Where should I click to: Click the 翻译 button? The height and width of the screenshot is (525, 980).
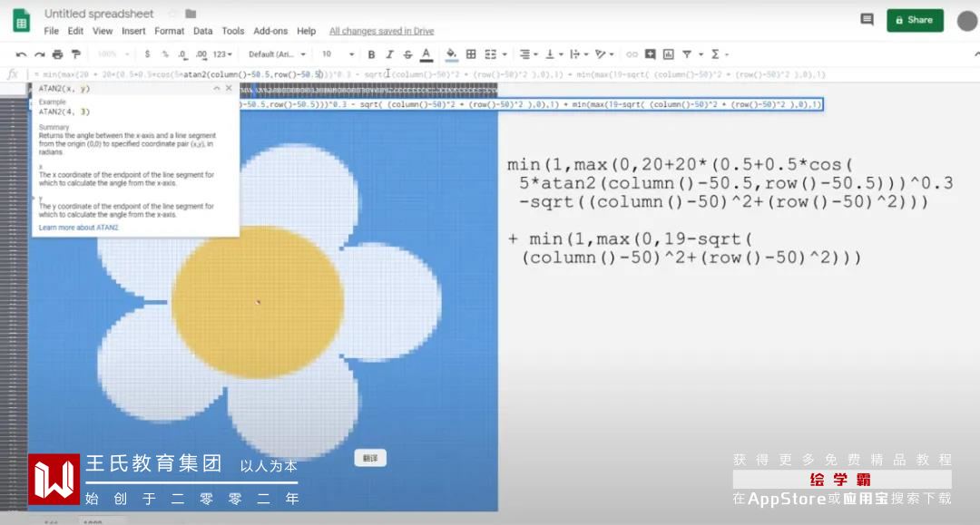click(x=370, y=458)
